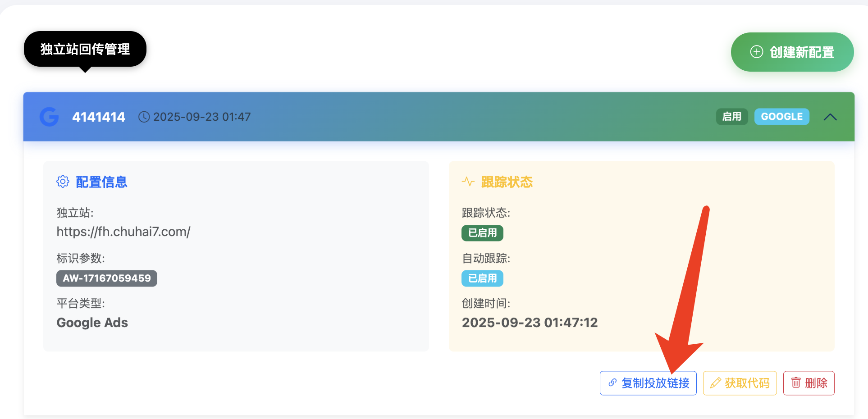Click the 跟踪状态 section heading
Image resolution: width=868 pixels, height=419 pixels.
(507, 182)
